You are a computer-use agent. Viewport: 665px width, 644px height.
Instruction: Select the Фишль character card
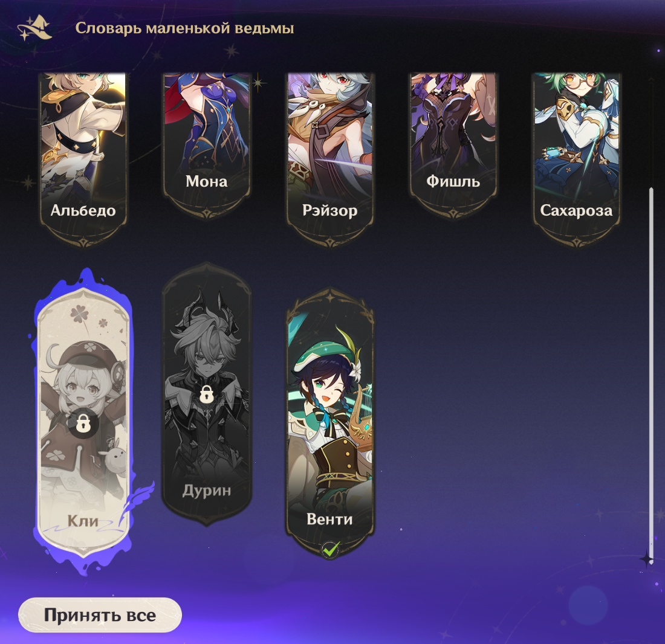point(453,145)
